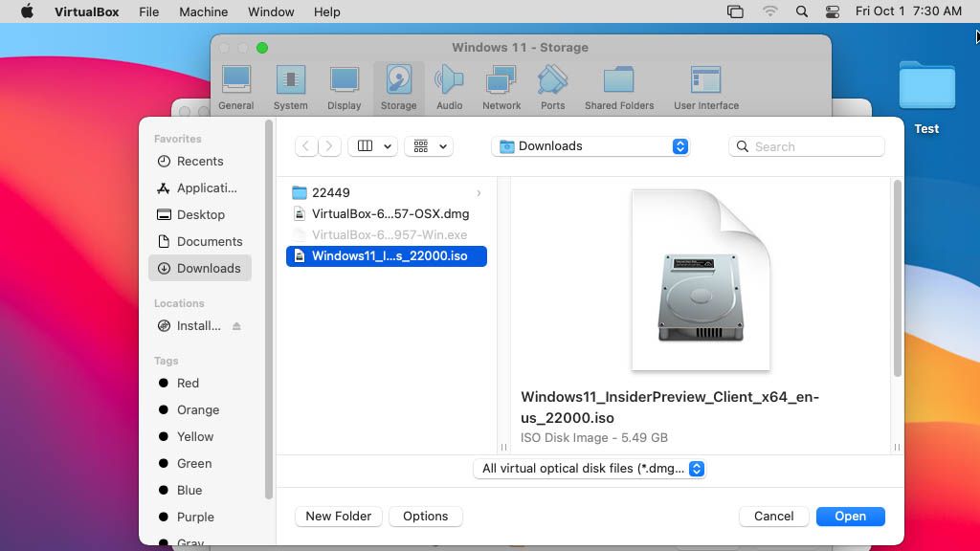980x551 pixels.
Task: Open the Audio settings pane
Action: click(x=449, y=87)
